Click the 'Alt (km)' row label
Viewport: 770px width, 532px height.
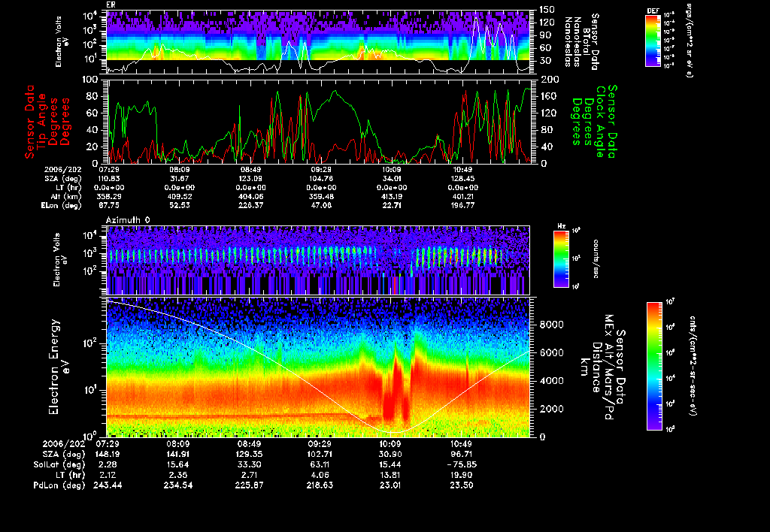66,196
